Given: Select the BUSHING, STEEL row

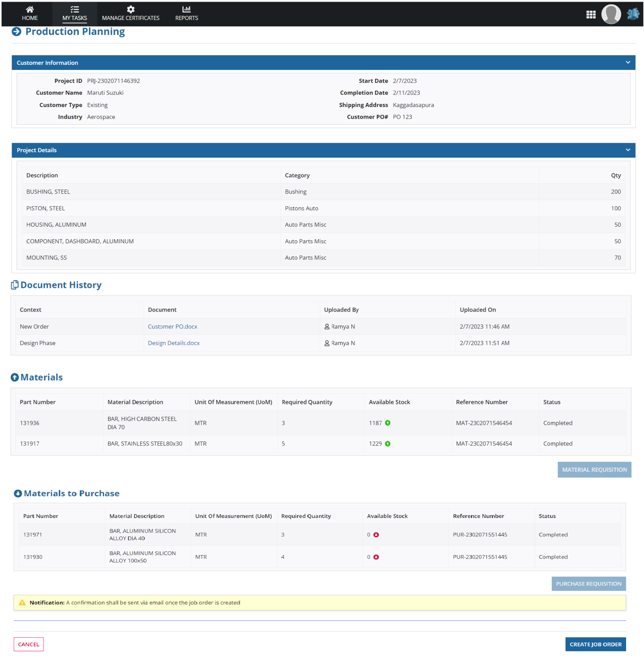Looking at the screenshot, I should pyautogui.click(x=323, y=192).
